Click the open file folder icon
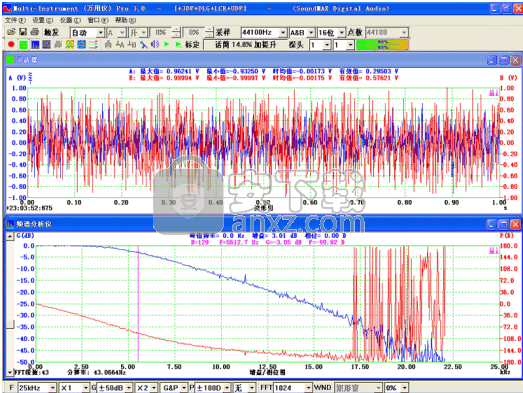Viewport: 523px width, 393px height. pos(11,32)
